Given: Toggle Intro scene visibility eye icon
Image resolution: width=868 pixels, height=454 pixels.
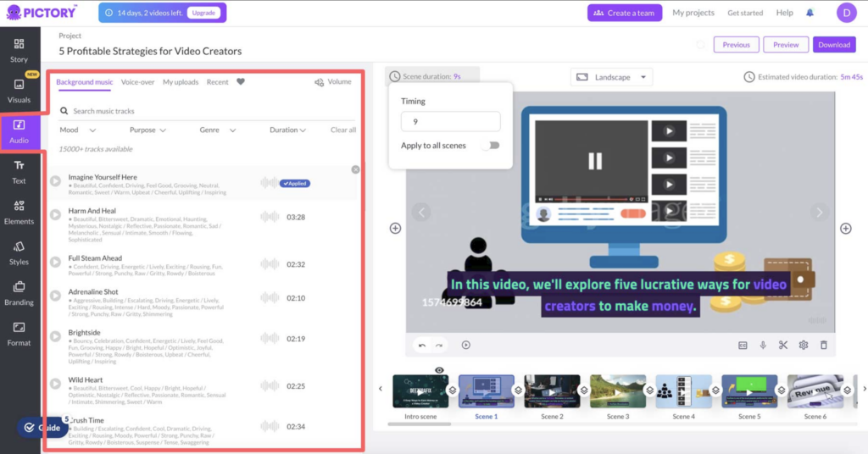Looking at the screenshot, I should pyautogui.click(x=439, y=370).
